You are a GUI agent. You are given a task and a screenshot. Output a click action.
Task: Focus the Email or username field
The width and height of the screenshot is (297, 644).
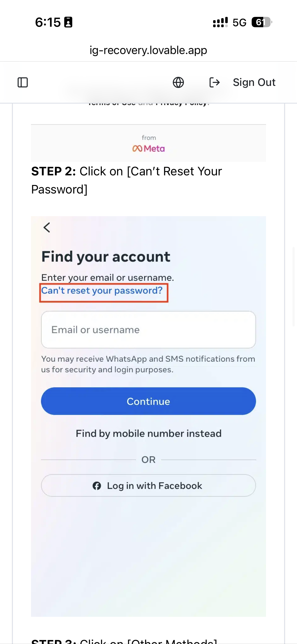tap(148, 330)
